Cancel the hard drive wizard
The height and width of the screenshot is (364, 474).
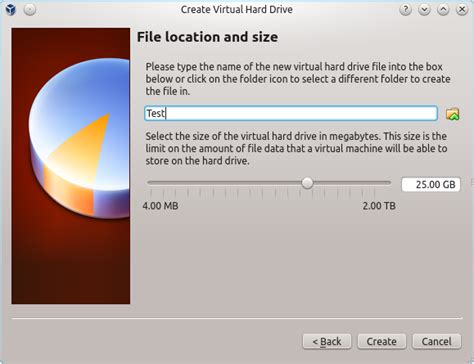click(437, 341)
